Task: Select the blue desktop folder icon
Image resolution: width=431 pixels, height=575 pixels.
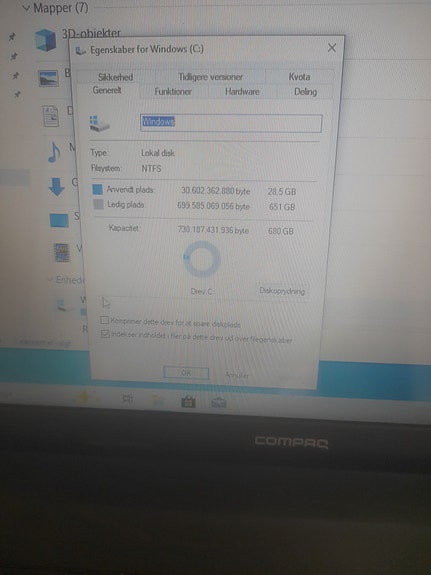Action: click(x=59, y=221)
